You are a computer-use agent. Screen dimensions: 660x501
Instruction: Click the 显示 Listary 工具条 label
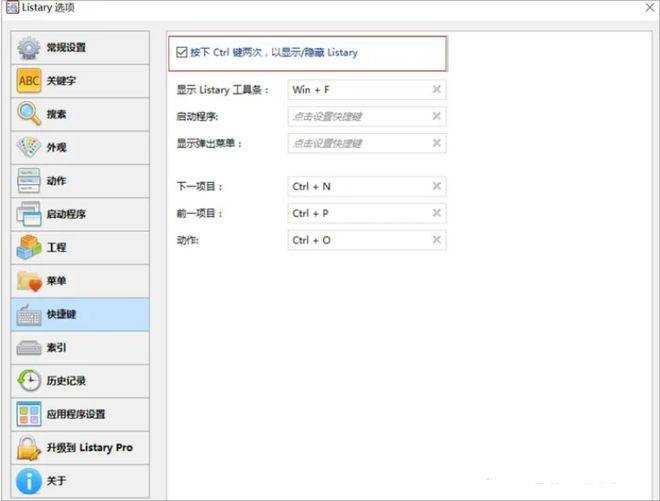[x=222, y=90]
